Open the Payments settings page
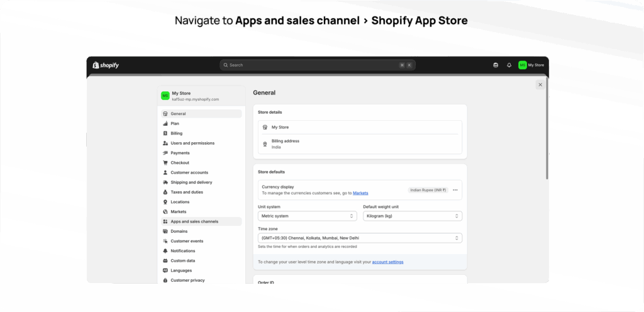Screen dimensions: 644x312 pyautogui.click(x=201, y=153)
